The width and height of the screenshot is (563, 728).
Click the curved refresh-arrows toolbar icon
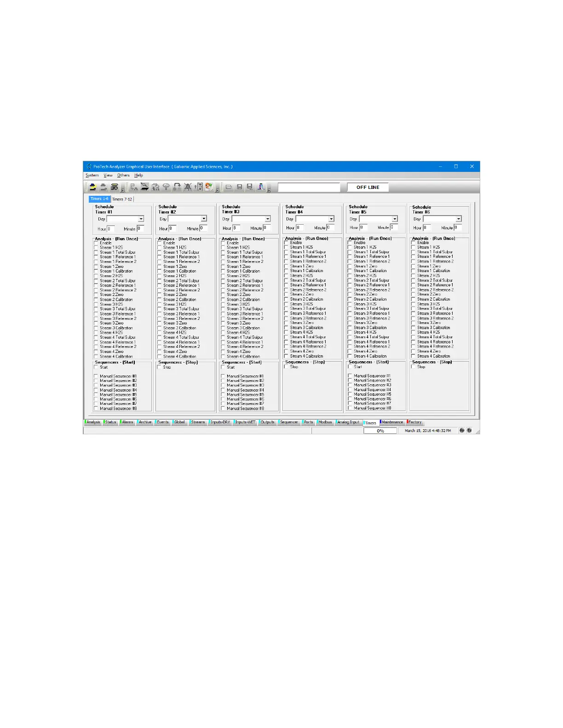177,187
